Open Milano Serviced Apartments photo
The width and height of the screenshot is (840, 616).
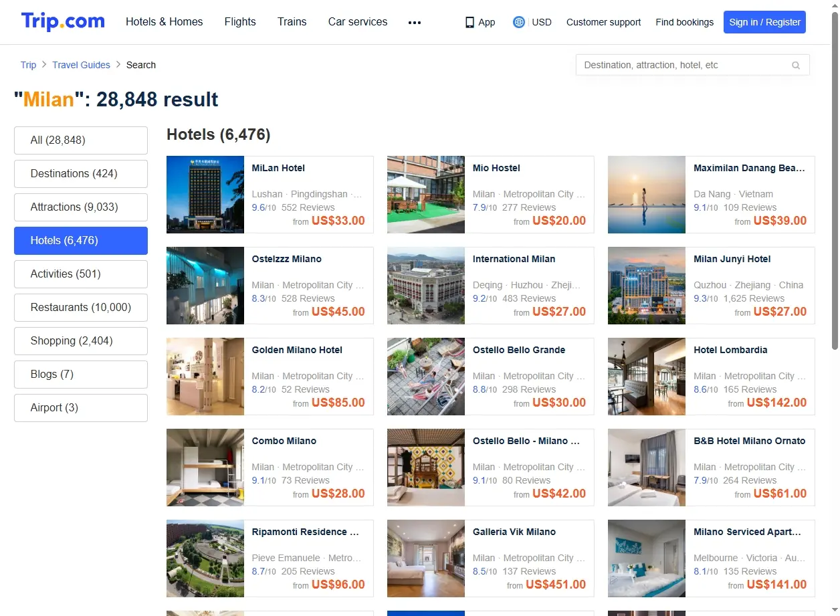click(647, 558)
